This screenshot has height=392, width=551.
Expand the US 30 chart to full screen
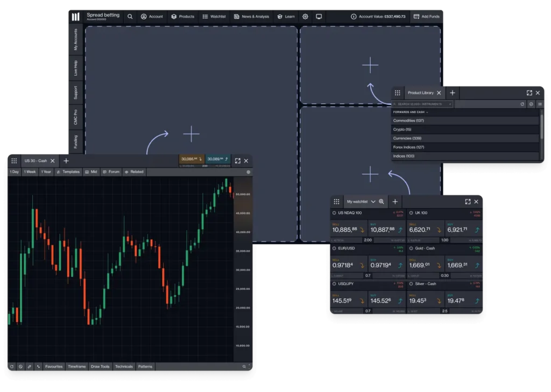237,161
